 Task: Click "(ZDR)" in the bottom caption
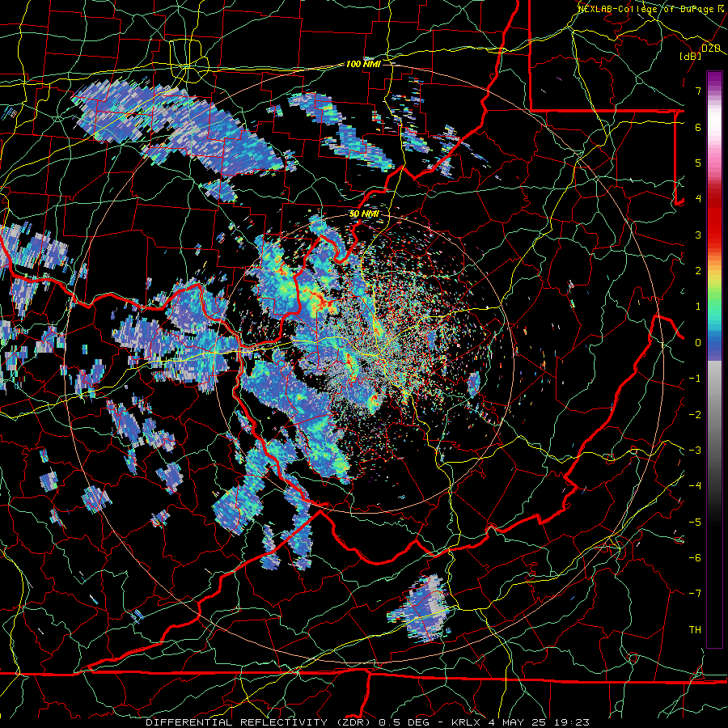353,722
